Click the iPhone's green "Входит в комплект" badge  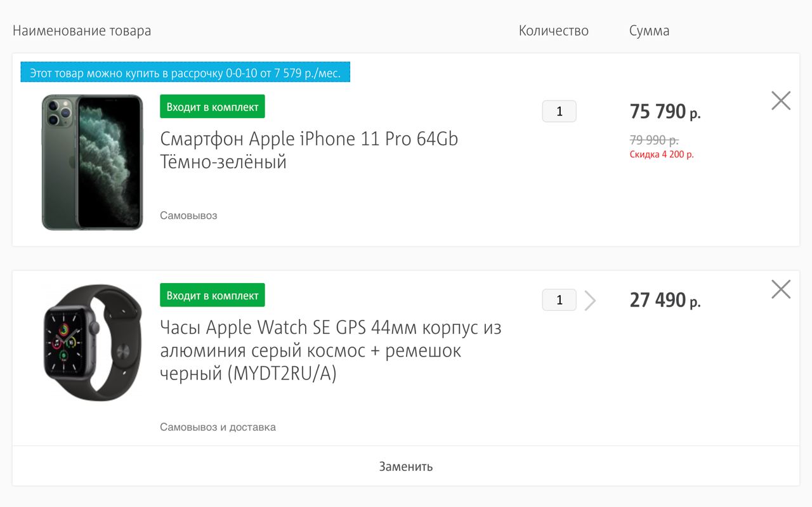213,107
